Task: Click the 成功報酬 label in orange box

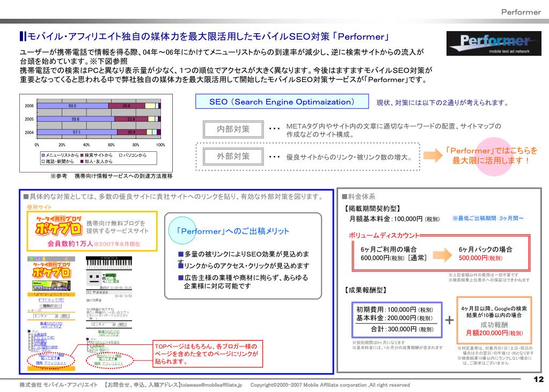Action: (494, 324)
